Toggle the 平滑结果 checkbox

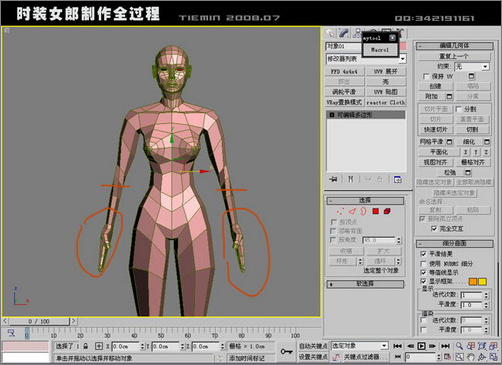point(423,254)
